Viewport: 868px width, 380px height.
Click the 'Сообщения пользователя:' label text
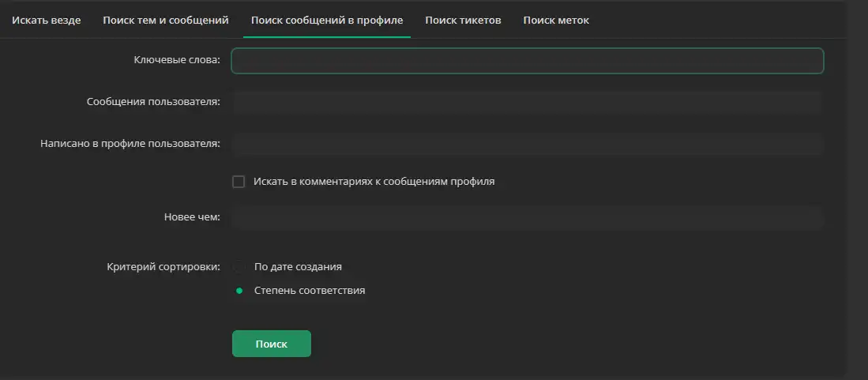click(153, 102)
